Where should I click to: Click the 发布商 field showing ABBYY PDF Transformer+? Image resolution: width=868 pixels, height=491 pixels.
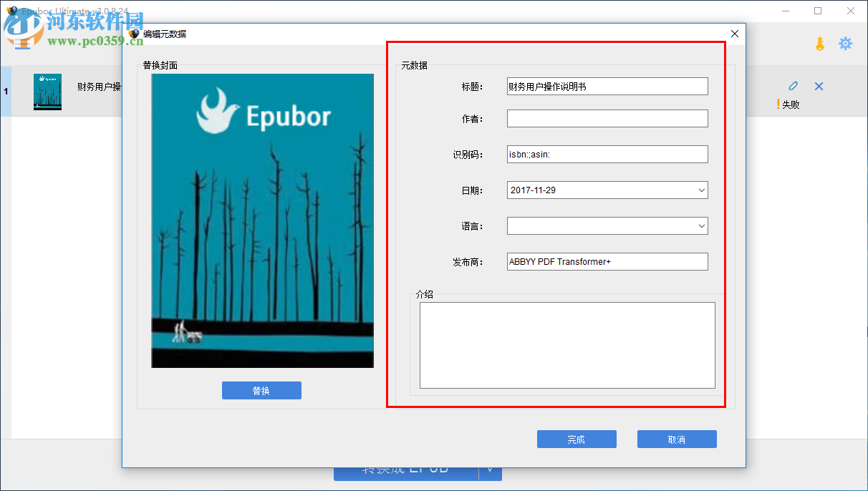[607, 261]
